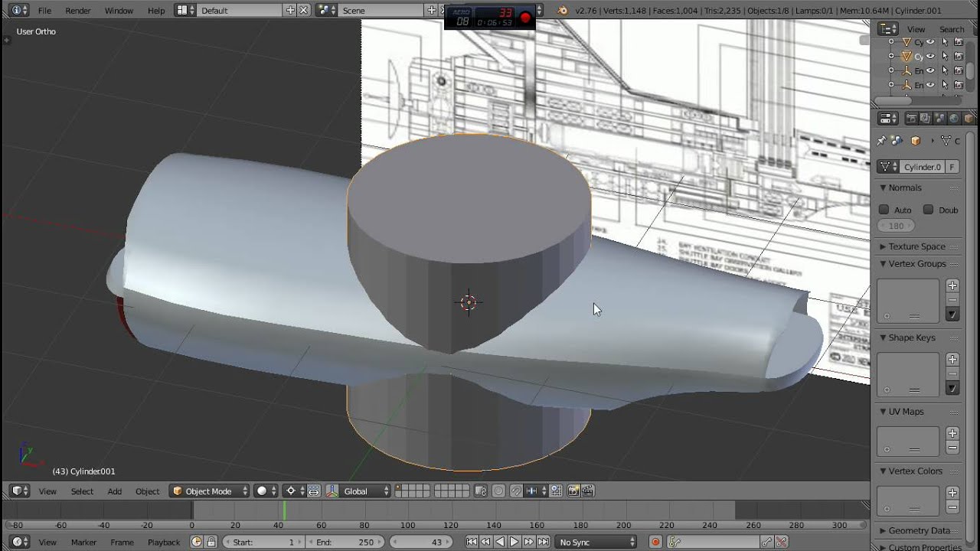The width and height of the screenshot is (980, 551).
Task: Pin the properties context
Action: 881,141
